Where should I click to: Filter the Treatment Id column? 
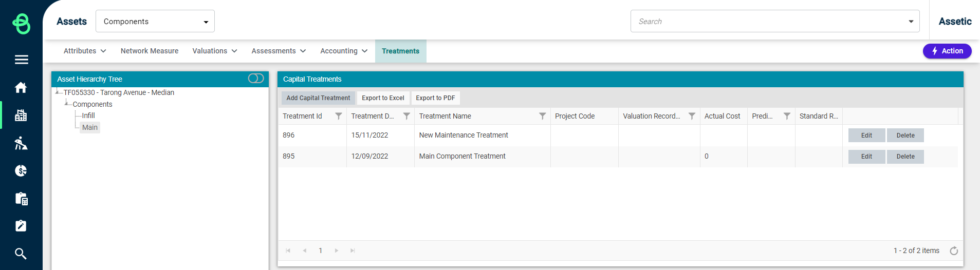click(x=338, y=116)
